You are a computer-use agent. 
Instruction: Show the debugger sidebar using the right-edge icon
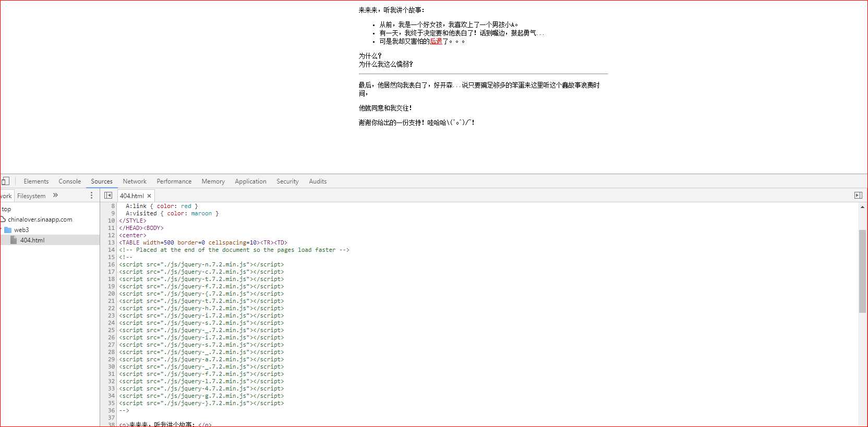click(x=858, y=195)
